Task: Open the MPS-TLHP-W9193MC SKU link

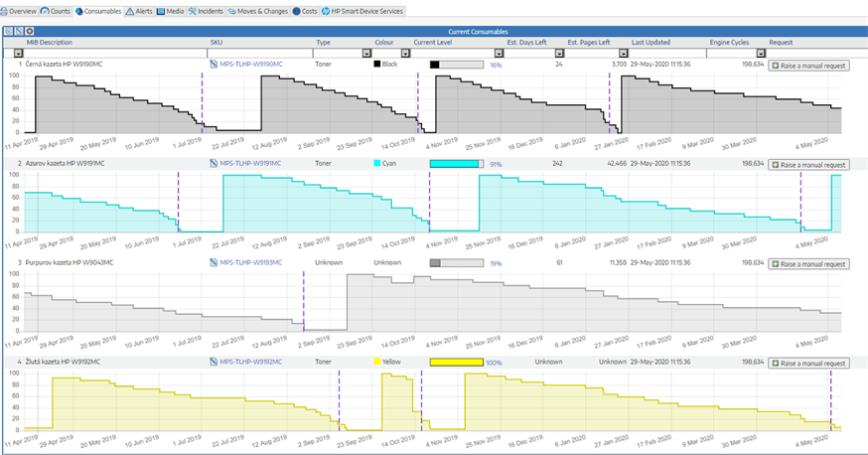Action: [250, 263]
